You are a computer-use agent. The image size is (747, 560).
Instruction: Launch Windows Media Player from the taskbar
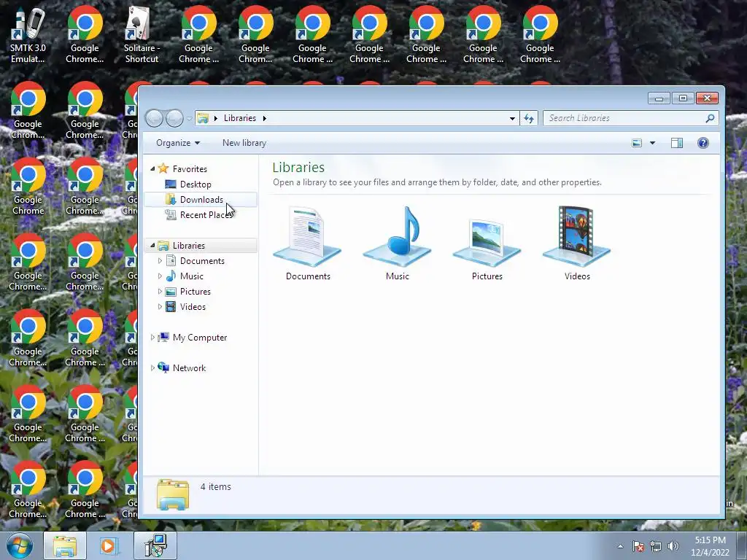109,545
